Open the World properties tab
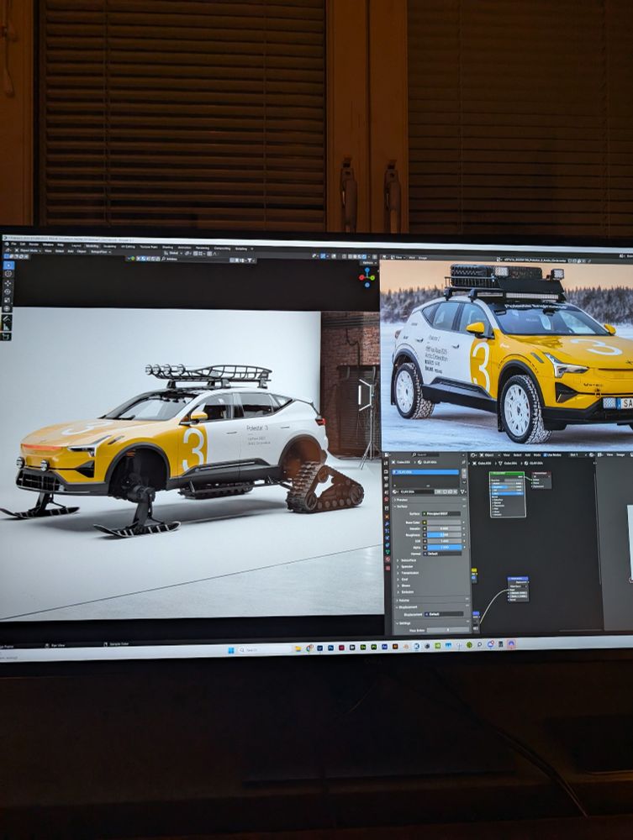 pyautogui.click(x=387, y=499)
